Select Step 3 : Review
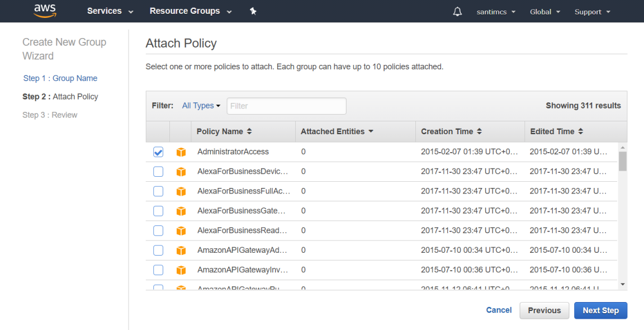This screenshot has width=644, height=330. click(50, 115)
